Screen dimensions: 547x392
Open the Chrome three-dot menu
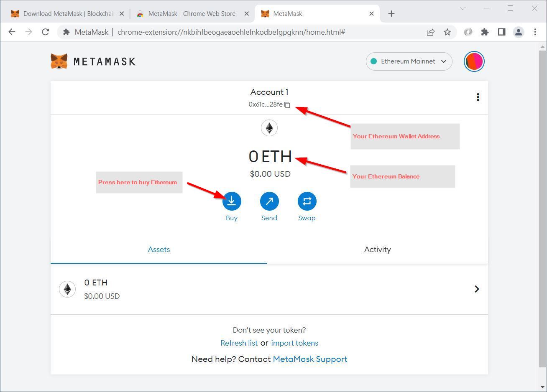535,32
